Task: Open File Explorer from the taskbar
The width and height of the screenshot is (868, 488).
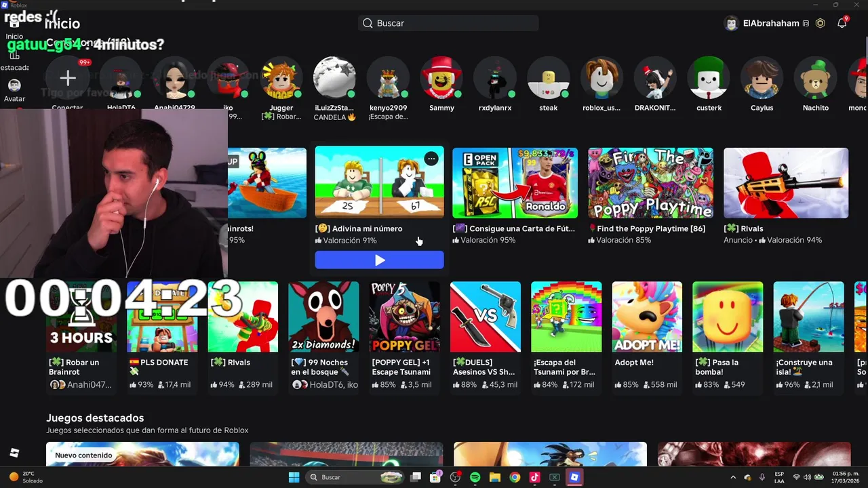Action: click(x=494, y=477)
